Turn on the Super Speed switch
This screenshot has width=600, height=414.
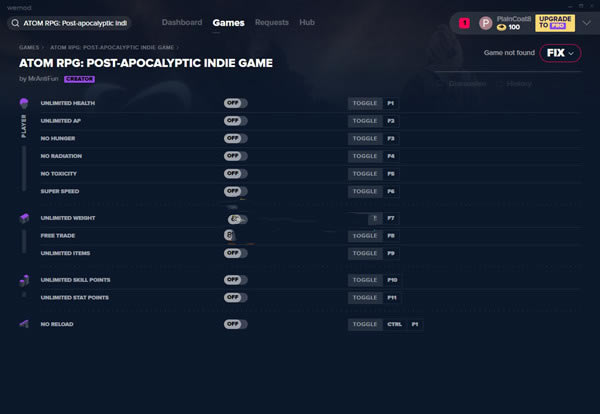(235, 191)
